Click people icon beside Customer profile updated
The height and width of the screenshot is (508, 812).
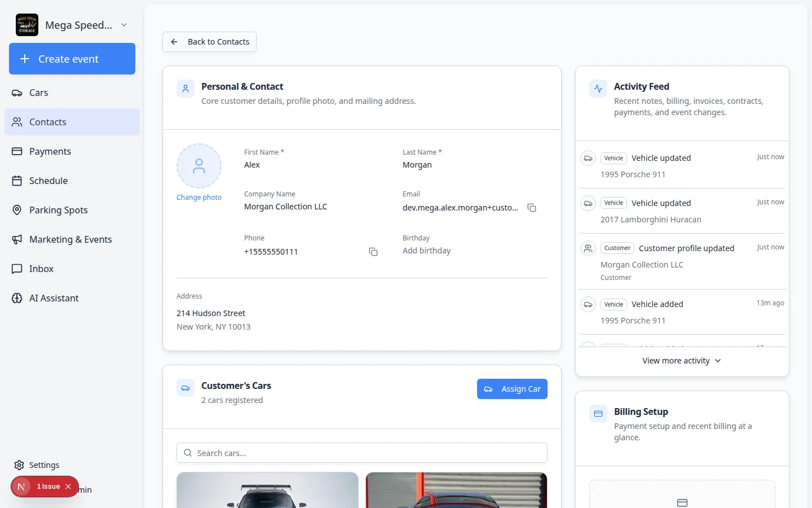(588, 248)
